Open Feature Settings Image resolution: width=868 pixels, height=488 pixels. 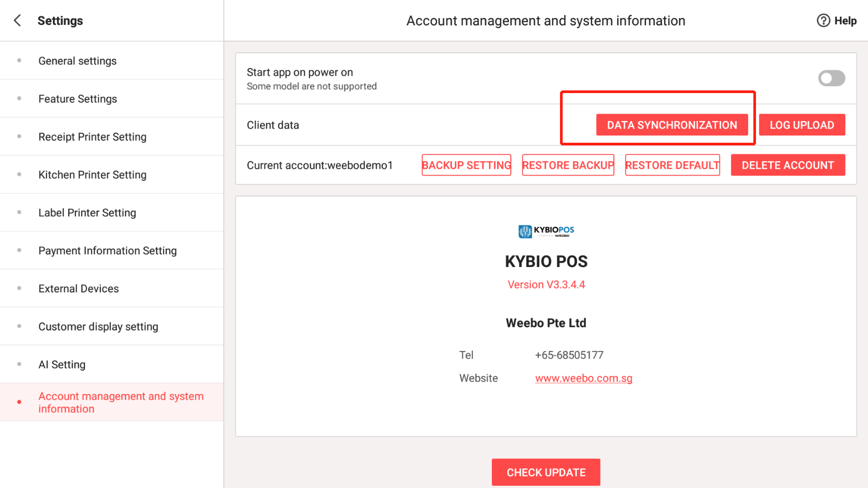pos(111,99)
